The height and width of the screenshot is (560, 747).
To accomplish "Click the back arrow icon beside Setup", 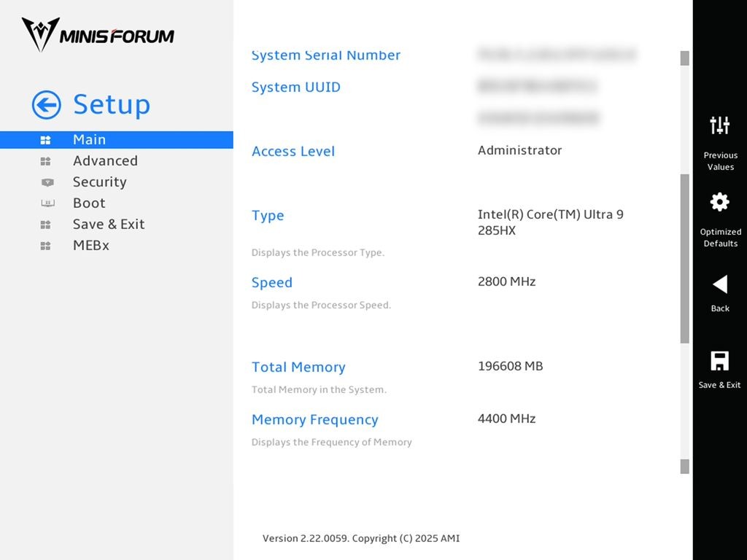I will coord(46,104).
